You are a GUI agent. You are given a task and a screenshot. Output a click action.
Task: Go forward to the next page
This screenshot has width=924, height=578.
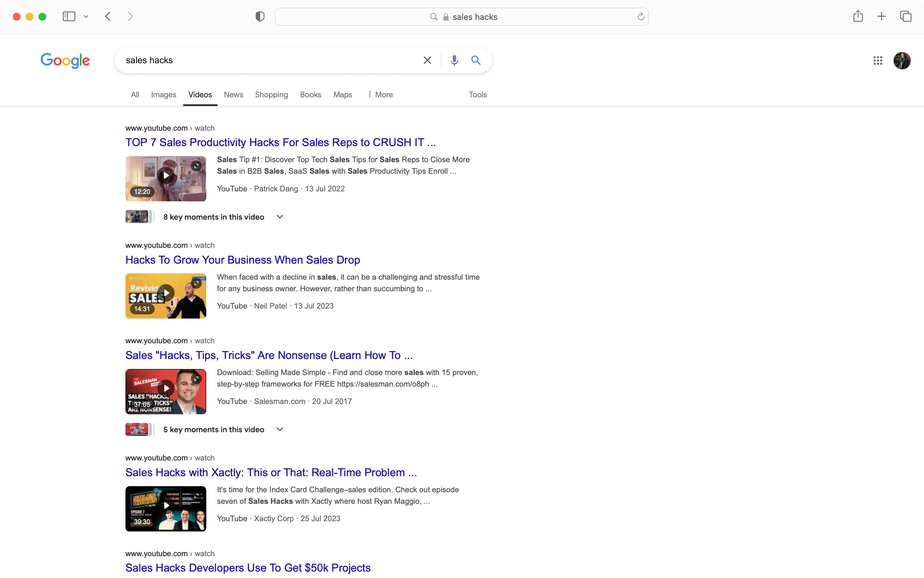coord(131,16)
